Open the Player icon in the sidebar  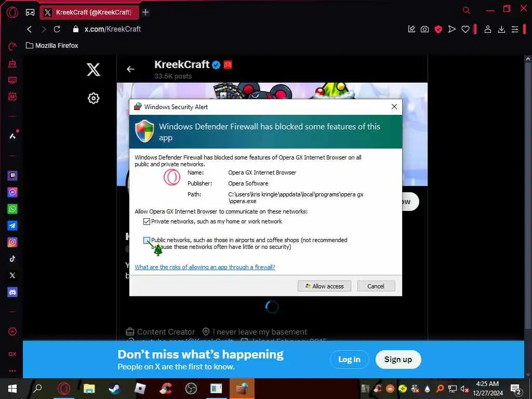(x=12, y=331)
